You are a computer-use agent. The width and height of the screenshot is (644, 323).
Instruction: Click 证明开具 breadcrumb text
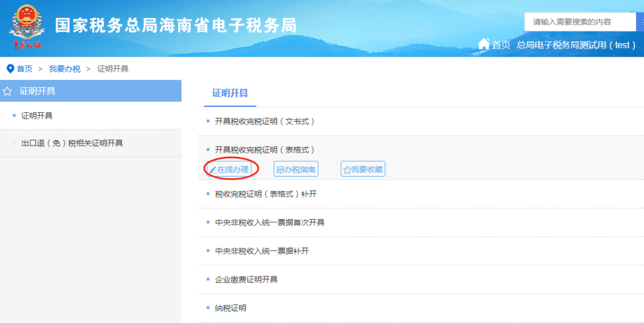tap(113, 69)
